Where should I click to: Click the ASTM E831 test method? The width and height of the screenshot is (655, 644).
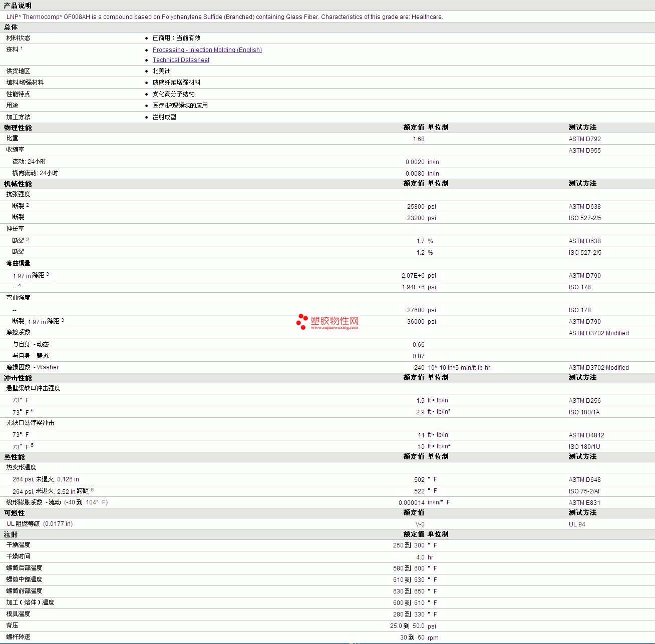point(584,503)
